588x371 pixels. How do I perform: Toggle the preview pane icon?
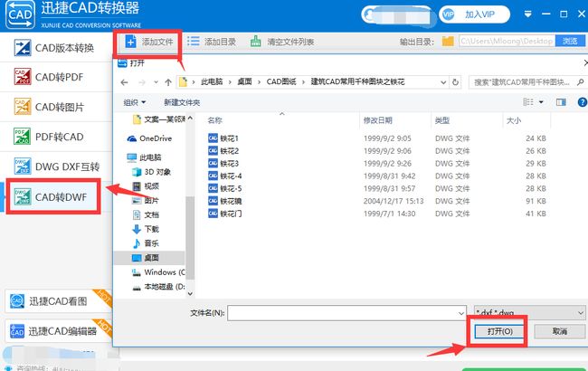(562, 102)
